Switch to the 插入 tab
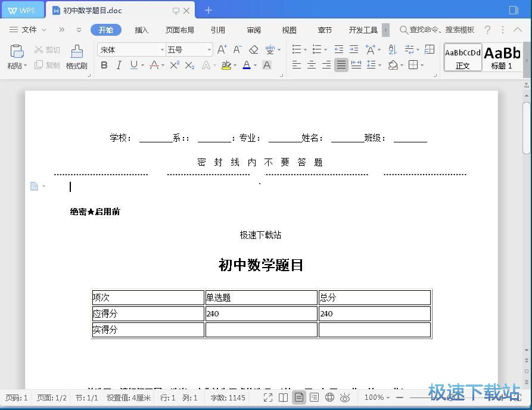The width and height of the screenshot is (532, 410). pos(141,30)
